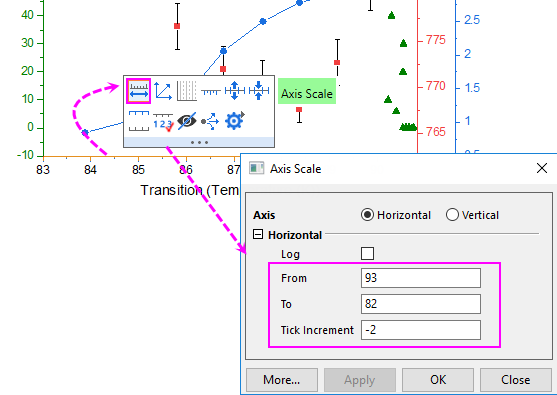Click the show opposite axis frame icon

point(139,121)
